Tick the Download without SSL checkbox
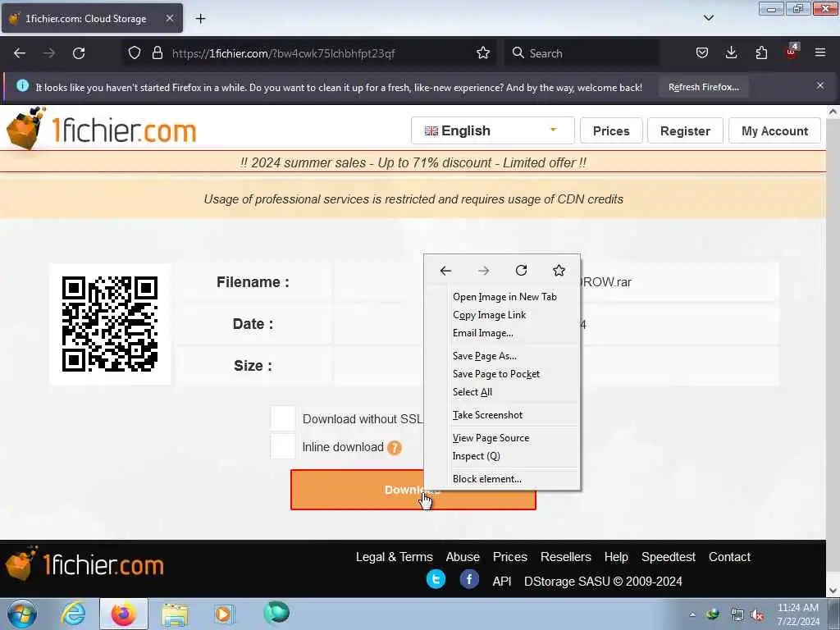Viewport: 840px width, 630px height. point(283,418)
